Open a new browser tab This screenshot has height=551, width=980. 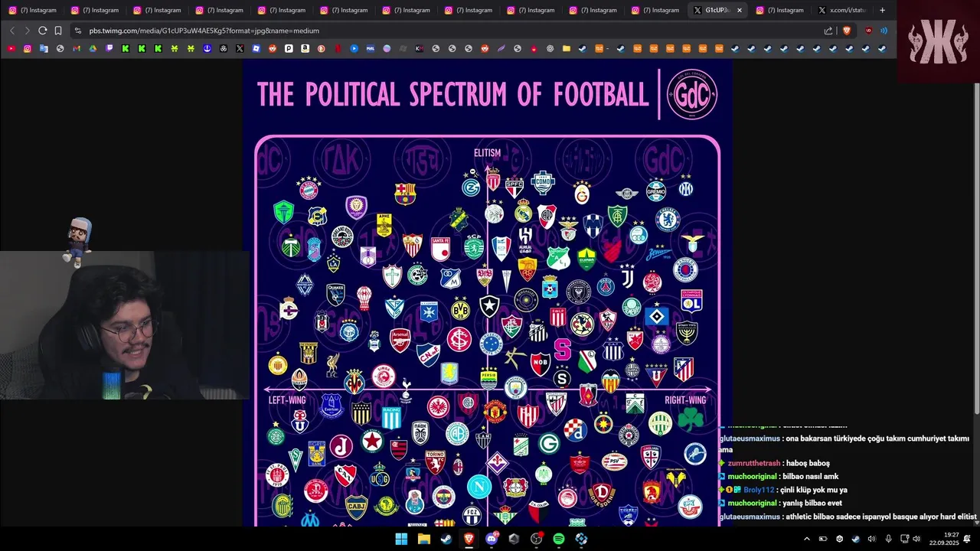click(882, 10)
